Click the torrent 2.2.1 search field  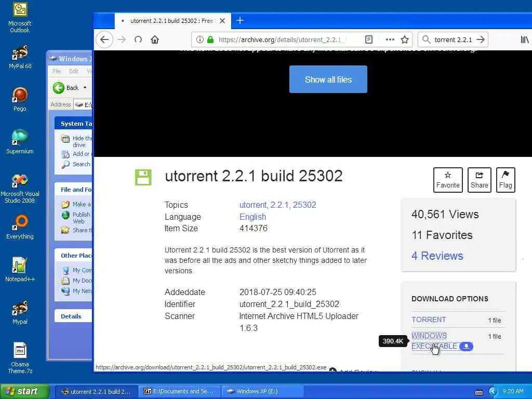pyautogui.click(x=453, y=39)
